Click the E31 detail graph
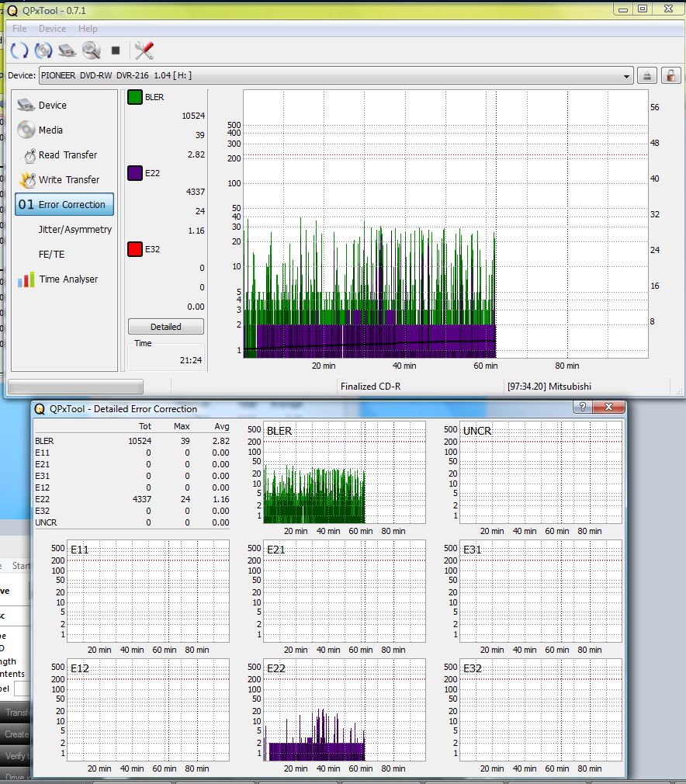Viewport: 686px width, 784px height. [x=541, y=591]
